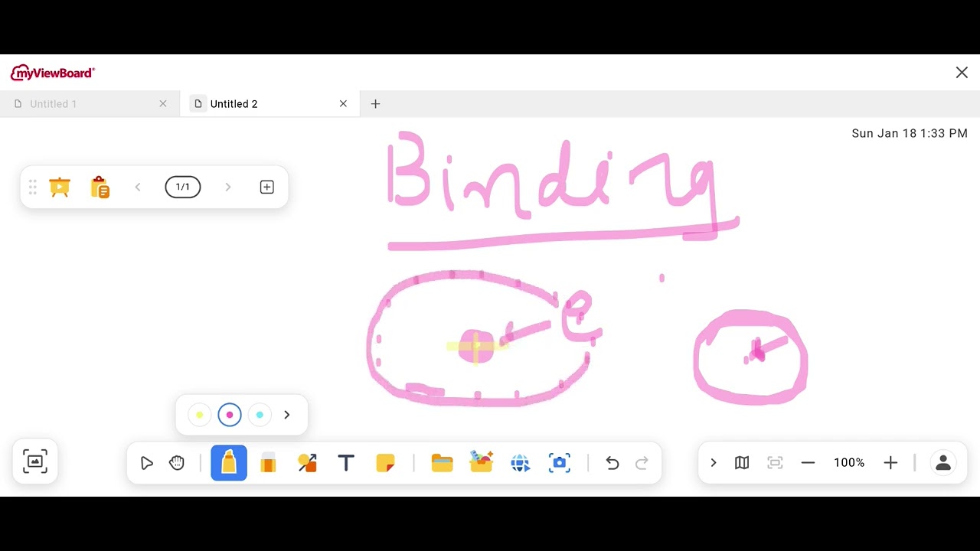Go to the previous page
Screen dimensions: 980x551
click(x=138, y=187)
